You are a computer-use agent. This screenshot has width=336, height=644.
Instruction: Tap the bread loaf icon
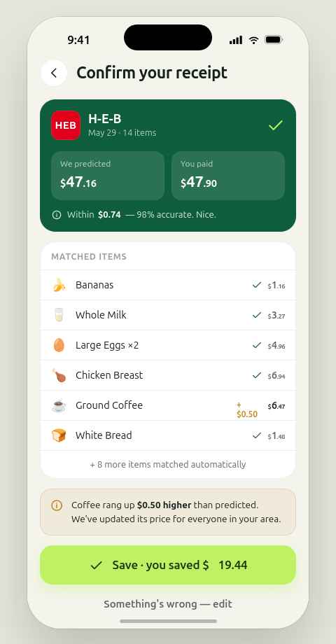coord(59,435)
